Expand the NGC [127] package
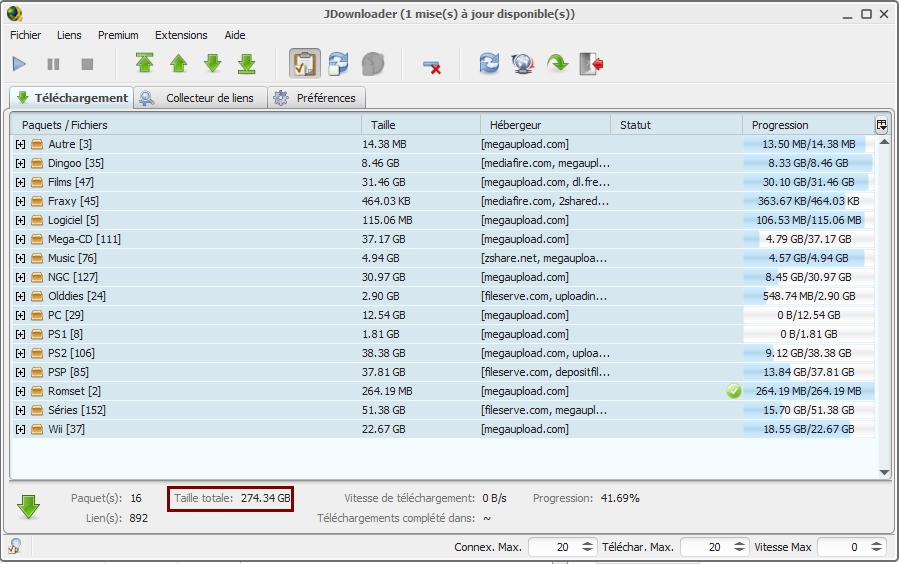The width and height of the screenshot is (899, 564). click(x=21, y=277)
